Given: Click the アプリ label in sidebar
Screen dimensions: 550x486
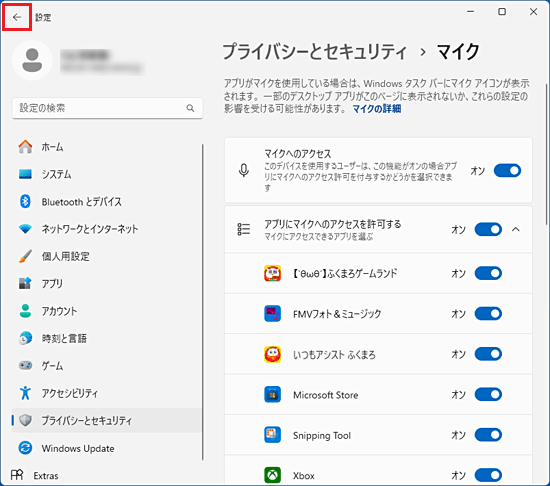Looking at the screenshot, I should pyautogui.click(x=52, y=284).
